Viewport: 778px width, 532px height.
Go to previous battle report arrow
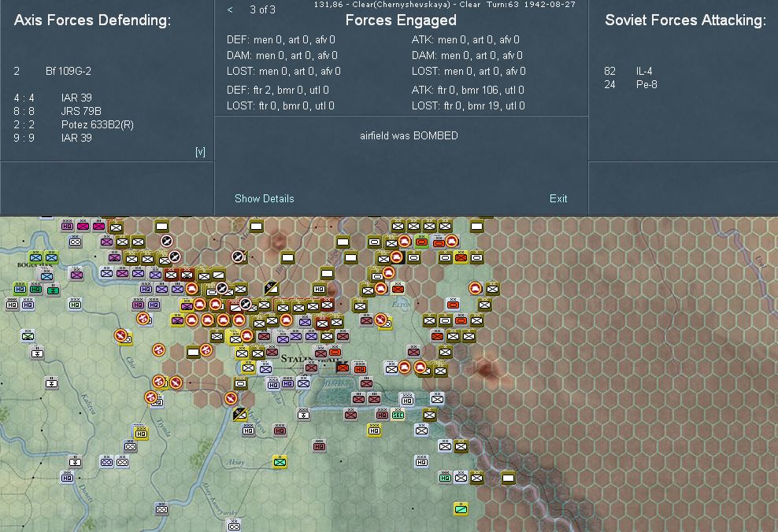pyautogui.click(x=230, y=9)
